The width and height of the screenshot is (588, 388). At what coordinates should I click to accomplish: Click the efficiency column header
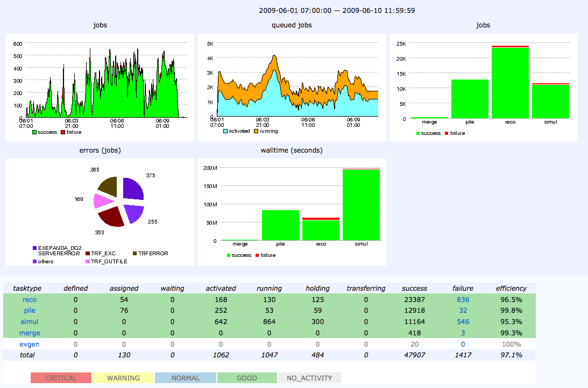[511, 289]
